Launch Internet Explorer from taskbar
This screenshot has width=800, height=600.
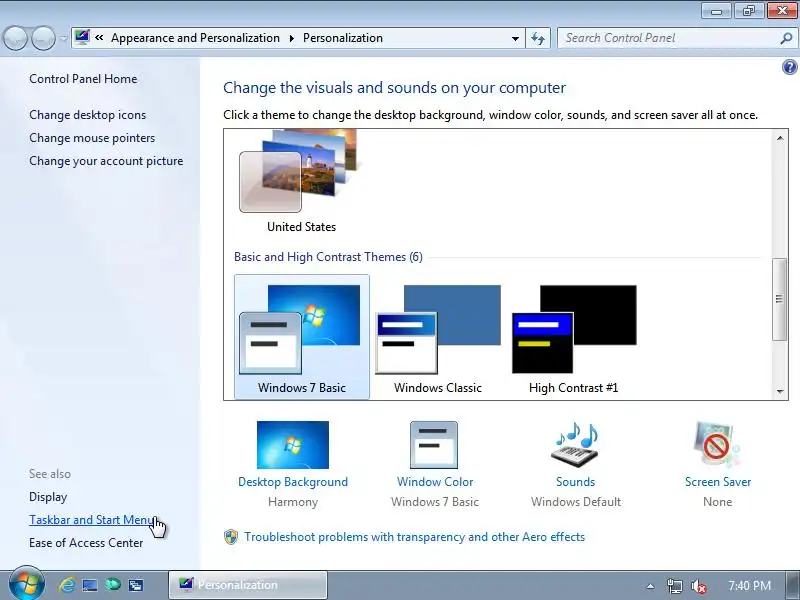(66, 585)
